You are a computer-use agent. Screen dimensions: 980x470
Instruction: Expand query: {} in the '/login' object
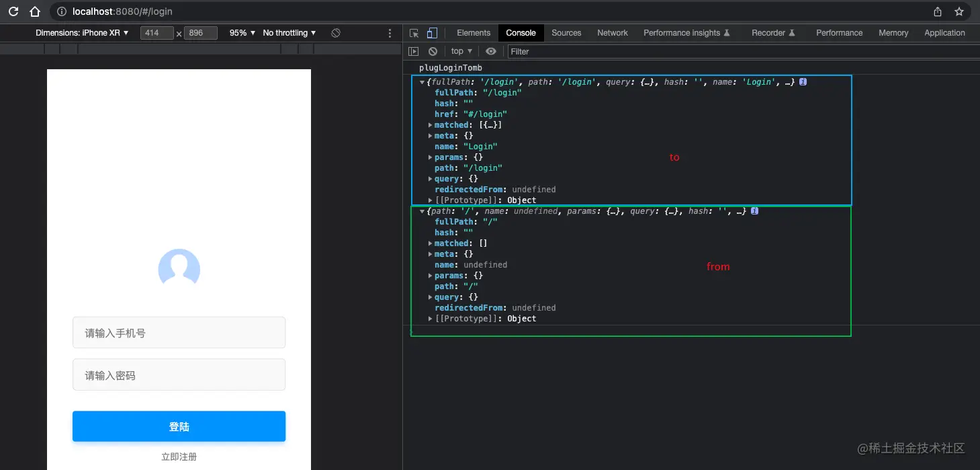431,179
